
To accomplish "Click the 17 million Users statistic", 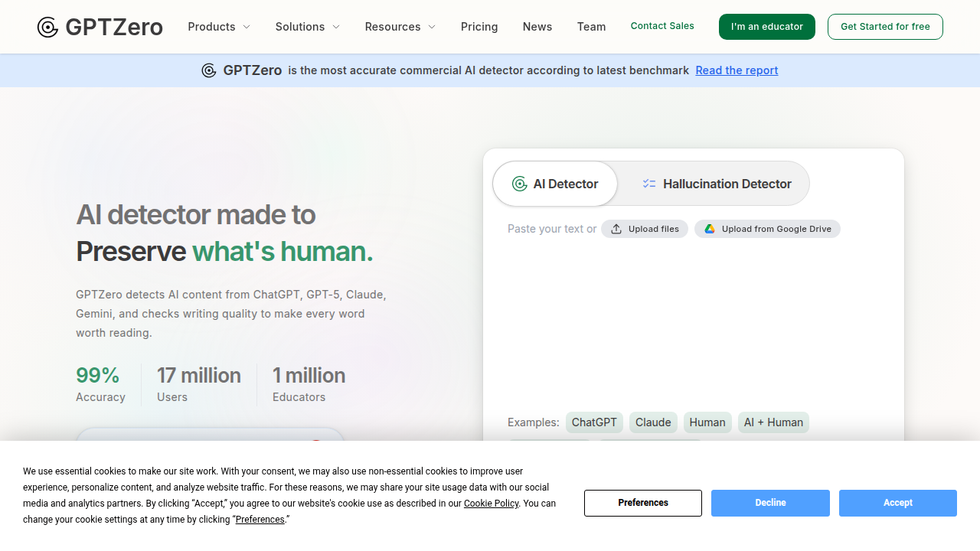I will pyautogui.click(x=199, y=385).
